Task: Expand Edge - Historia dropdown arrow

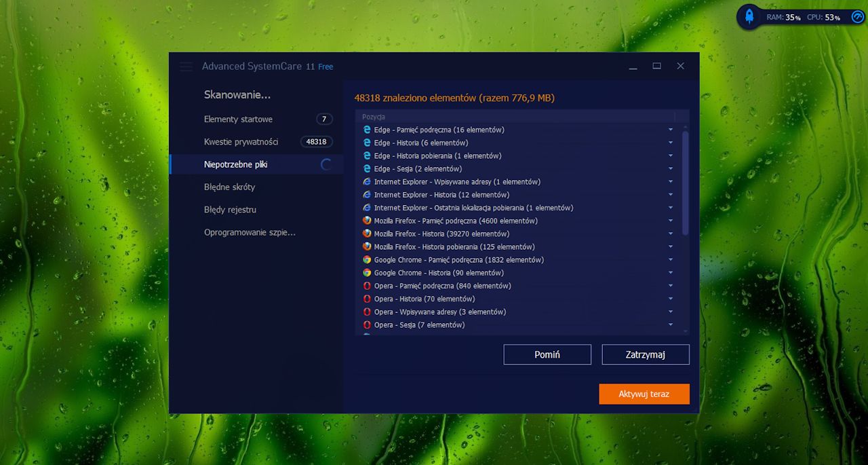Action: click(671, 143)
